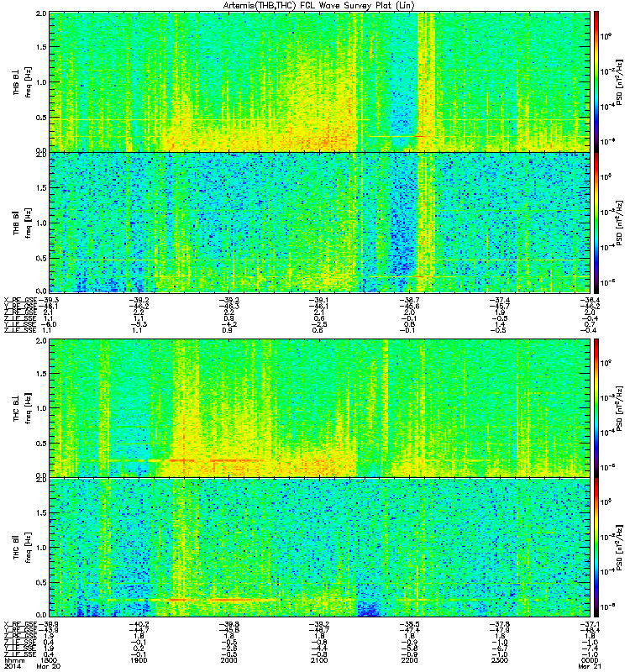
Task: Click the 'hhmm' time format label
Action: tap(14, 660)
